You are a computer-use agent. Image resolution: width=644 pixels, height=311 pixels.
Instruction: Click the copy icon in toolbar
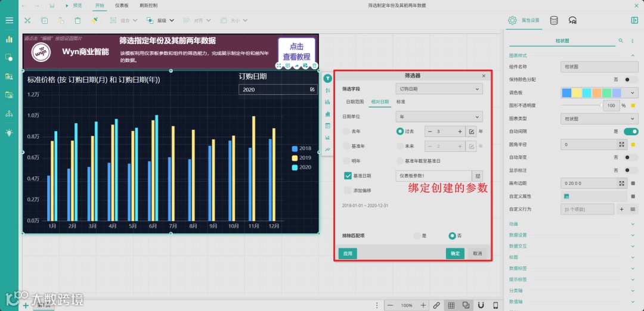[44, 20]
